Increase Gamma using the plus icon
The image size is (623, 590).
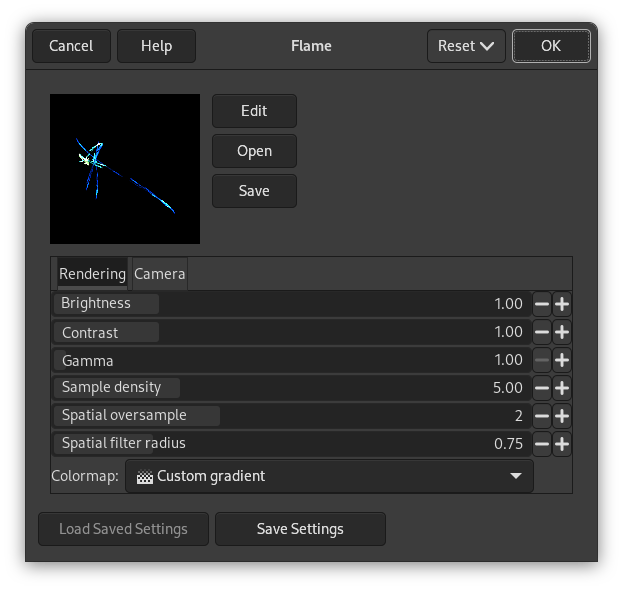(x=562, y=360)
